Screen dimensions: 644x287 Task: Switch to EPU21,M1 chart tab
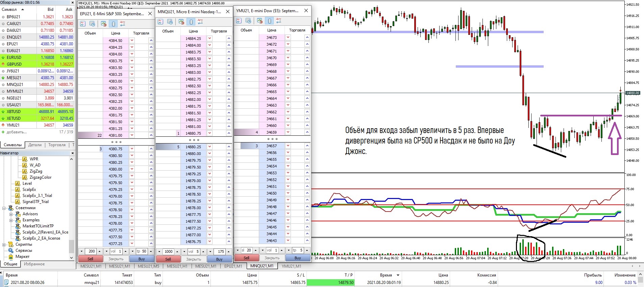tap(233, 266)
